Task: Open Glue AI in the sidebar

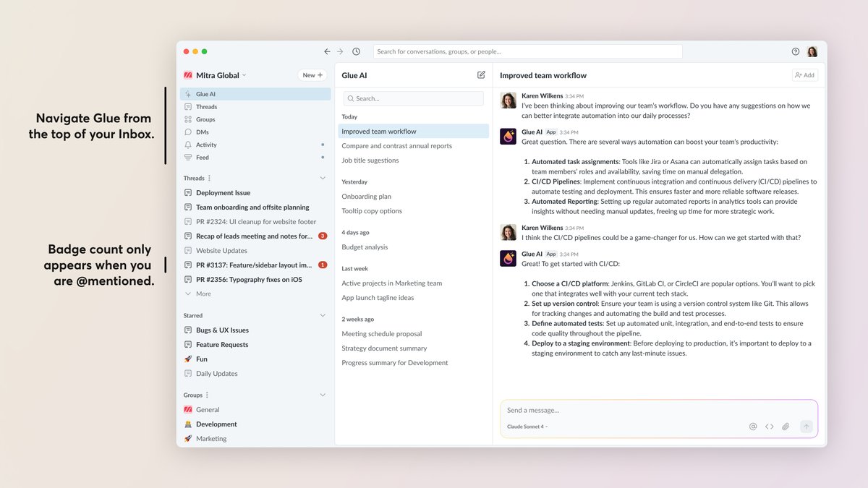Action: [x=255, y=94]
